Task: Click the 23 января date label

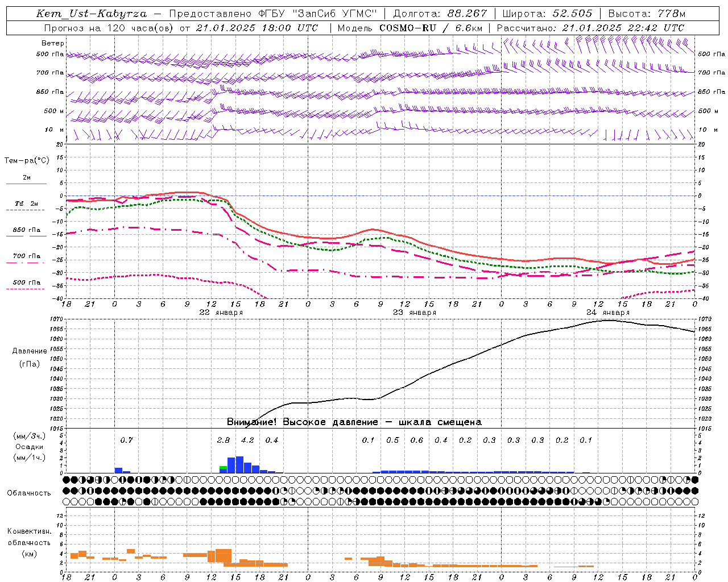Action: (415, 313)
